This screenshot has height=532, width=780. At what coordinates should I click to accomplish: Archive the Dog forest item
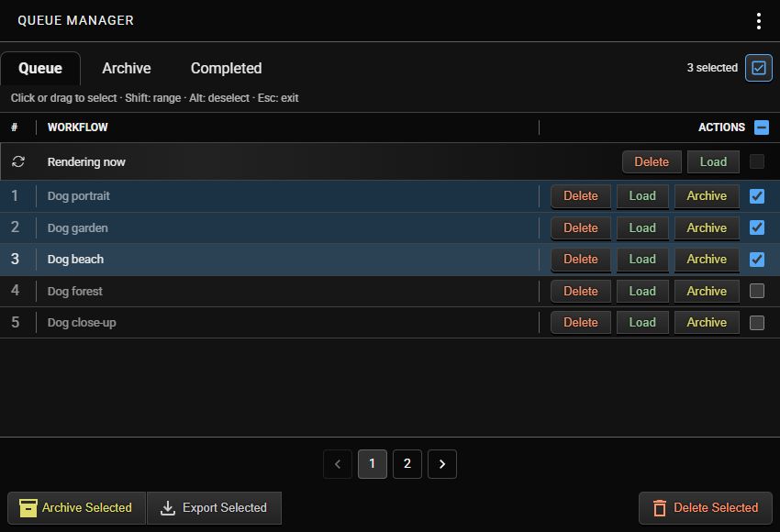707,292
